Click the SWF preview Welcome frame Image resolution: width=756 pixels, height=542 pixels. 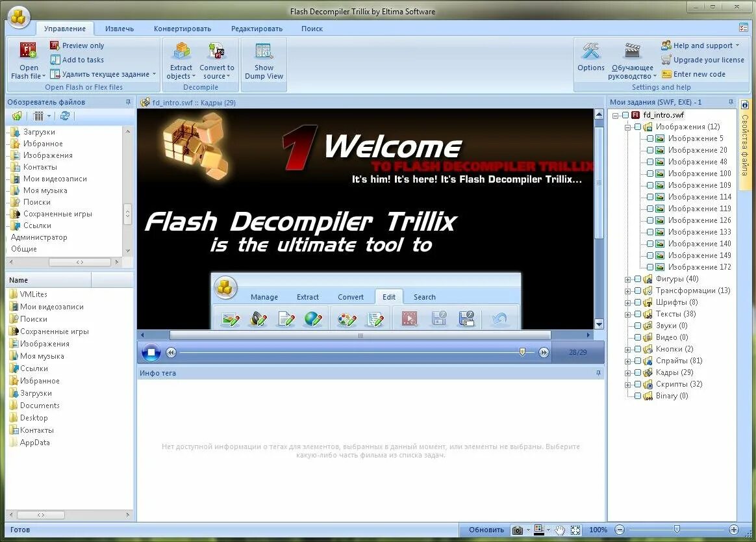click(366, 218)
